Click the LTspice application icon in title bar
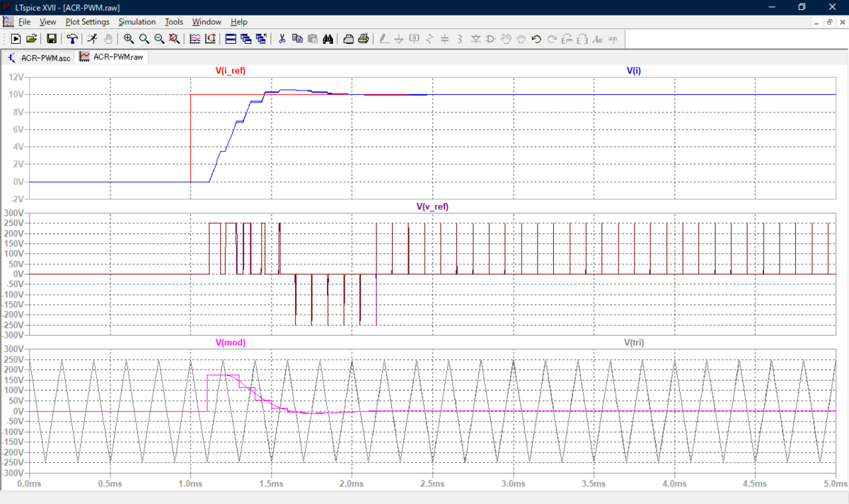The image size is (849, 504). click(x=6, y=6)
